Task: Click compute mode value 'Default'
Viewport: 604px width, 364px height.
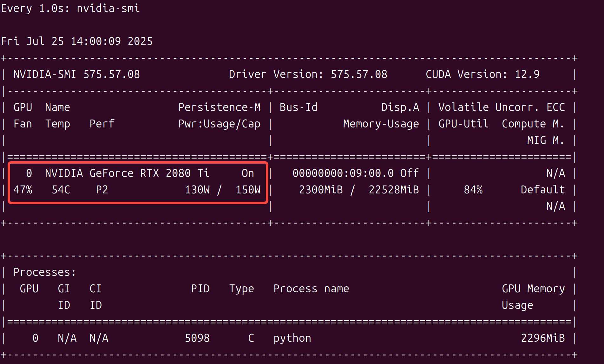Action: tap(543, 190)
